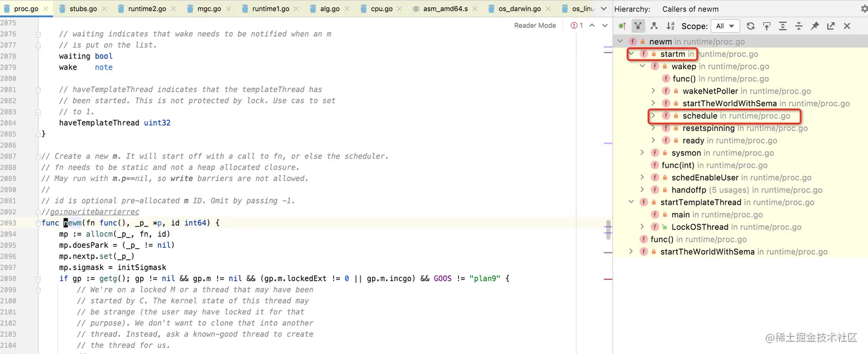Fold the comment block at line 2076
Image resolution: width=868 pixels, height=354 pixels.
pyautogui.click(x=38, y=34)
